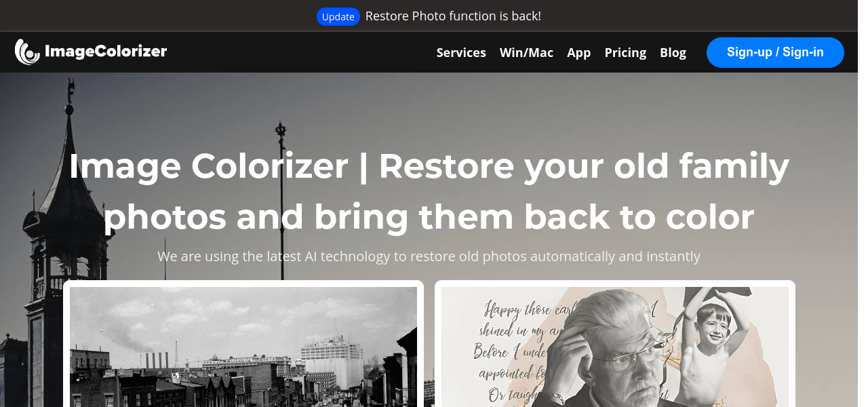Go to the Win/Mac page

526,52
